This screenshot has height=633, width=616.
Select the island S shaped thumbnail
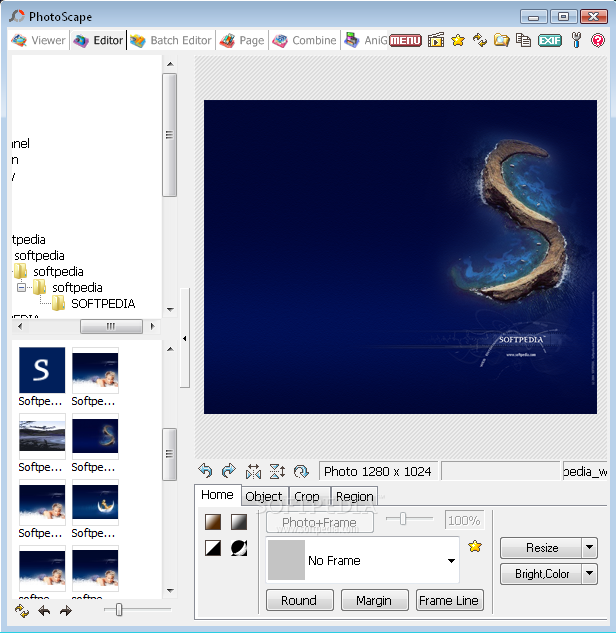click(95, 436)
